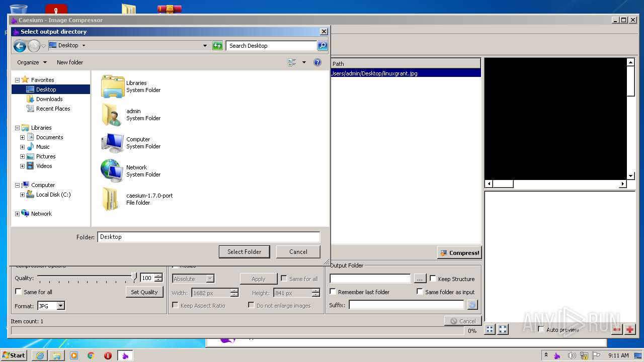
Task: Open Windows Media Player from taskbar
Action: coord(74,355)
